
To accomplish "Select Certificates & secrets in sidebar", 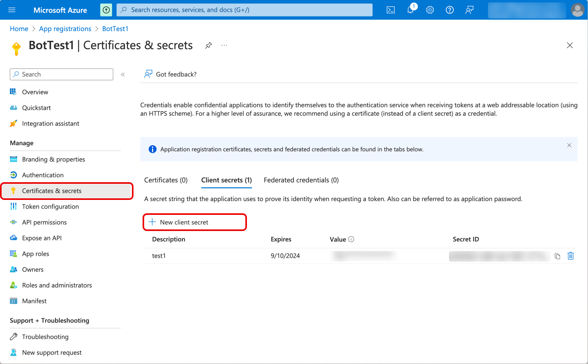I will tap(67, 191).
